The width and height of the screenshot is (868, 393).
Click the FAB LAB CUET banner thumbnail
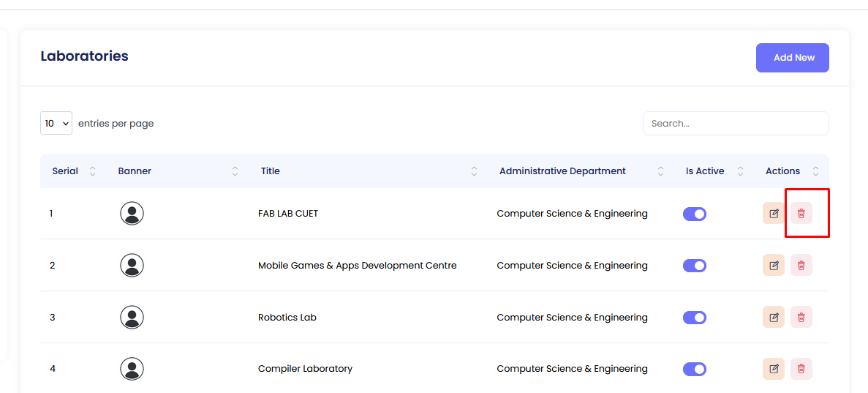click(x=132, y=214)
